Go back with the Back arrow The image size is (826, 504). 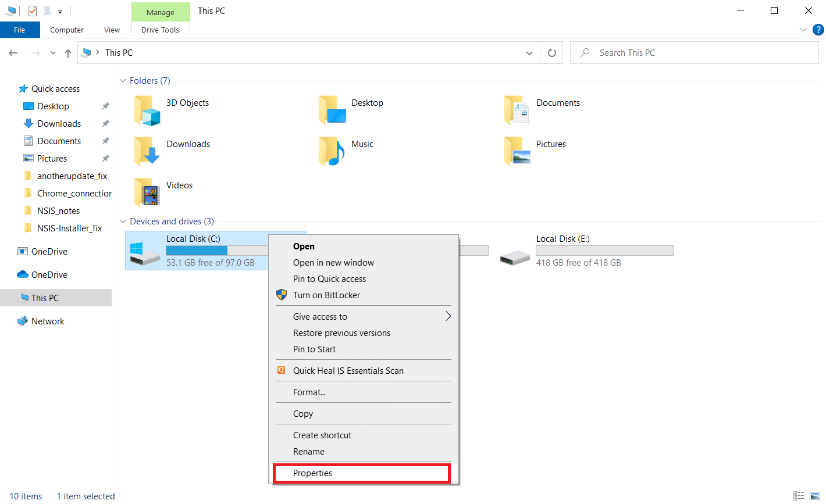pos(13,53)
